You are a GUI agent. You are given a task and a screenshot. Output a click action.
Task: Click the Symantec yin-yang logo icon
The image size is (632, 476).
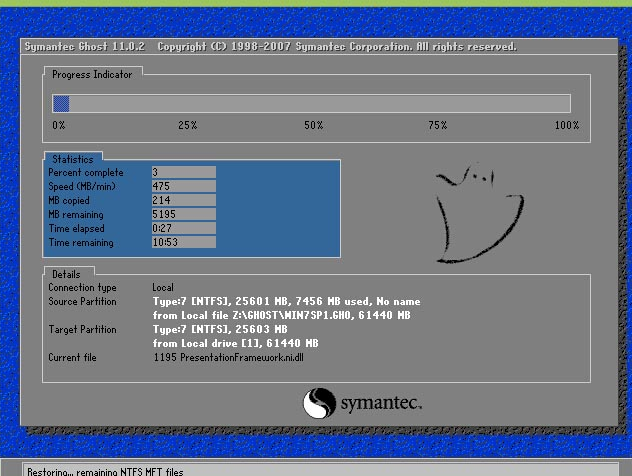click(x=317, y=403)
